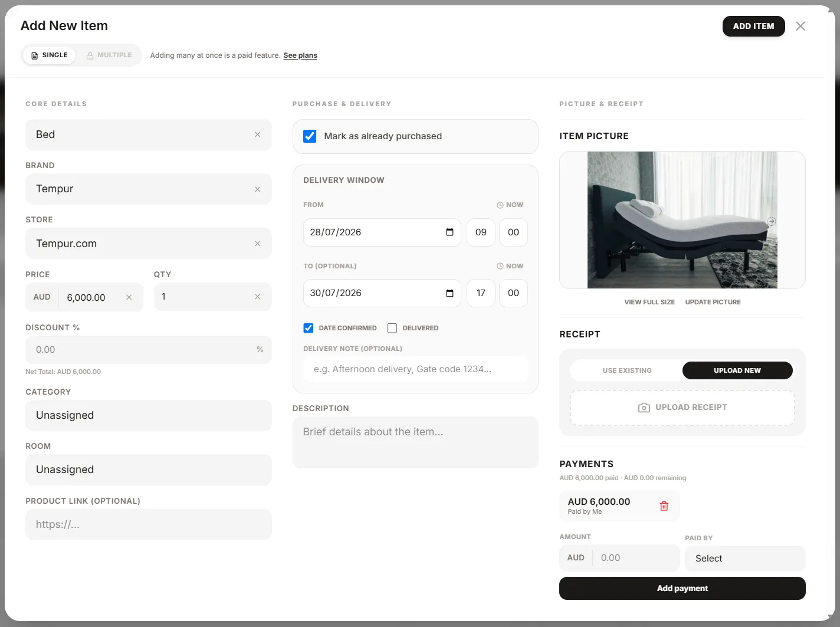Check the Delivered checkbox
This screenshot has width=840, height=627.
pyautogui.click(x=392, y=328)
